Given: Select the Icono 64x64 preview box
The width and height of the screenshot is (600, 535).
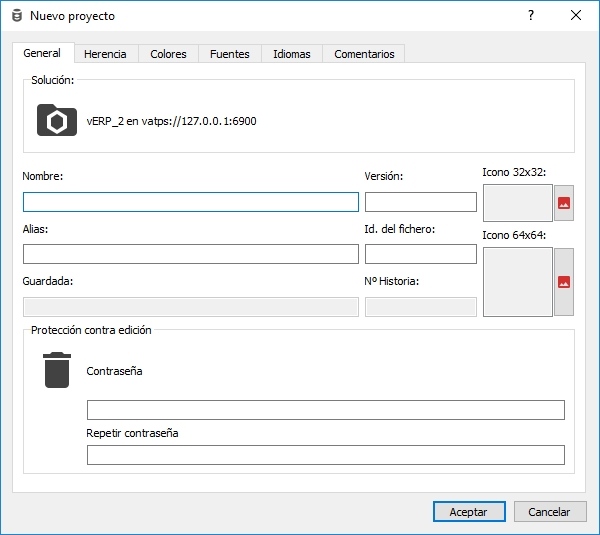Looking at the screenshot, I should (x=517, y=282).
